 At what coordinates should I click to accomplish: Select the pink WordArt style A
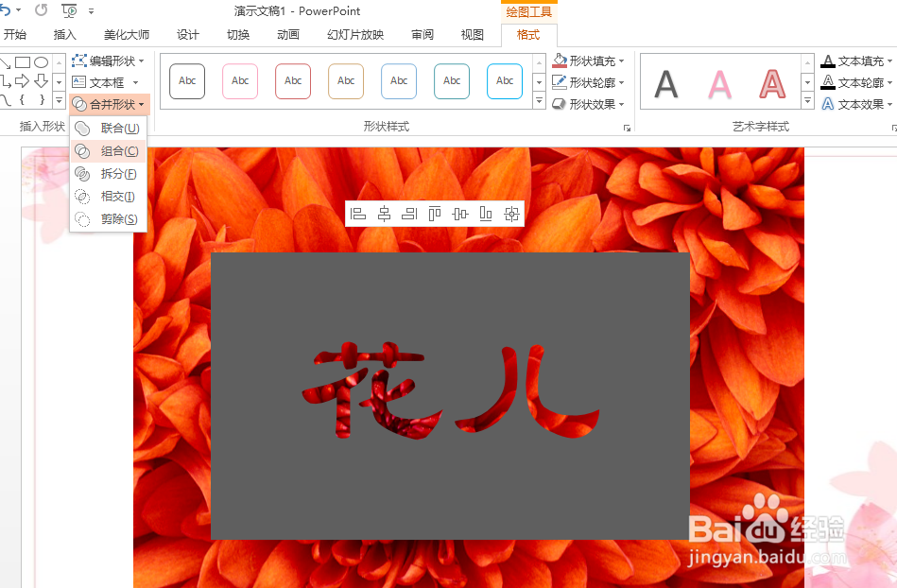(x=718, y=83)
